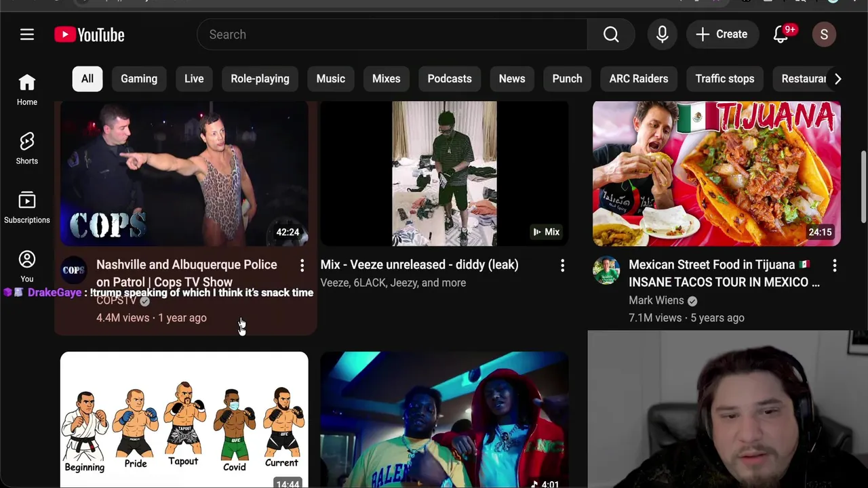
Task: Open the Veeze mix video thumbnail
Action: pyautogui.click(x=444, y=174)
